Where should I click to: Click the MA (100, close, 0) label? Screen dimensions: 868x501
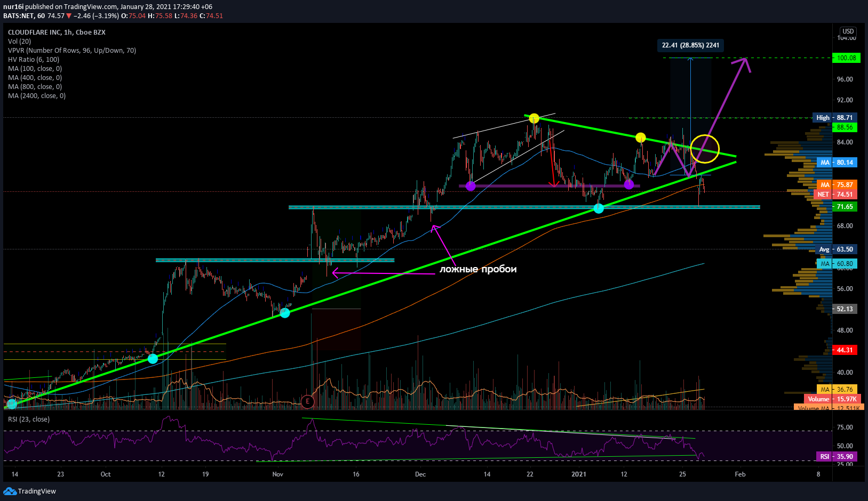point(35,68)
